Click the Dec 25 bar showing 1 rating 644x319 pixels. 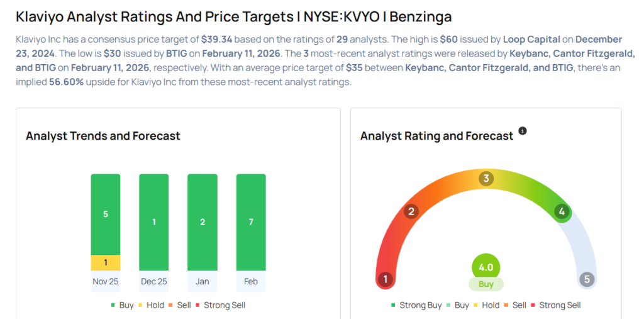point(153,222)
